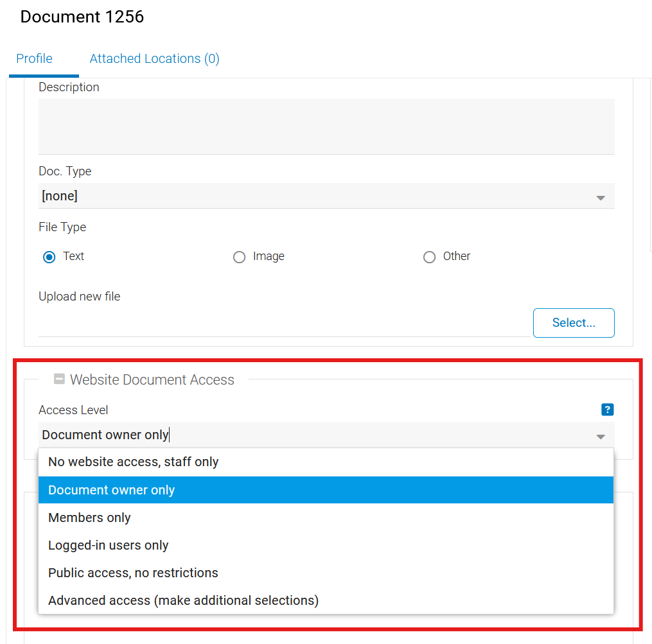Click the Access Level label
Image resolution: width=652 pixels, height=644 pixels.
[x=73, y=410]
